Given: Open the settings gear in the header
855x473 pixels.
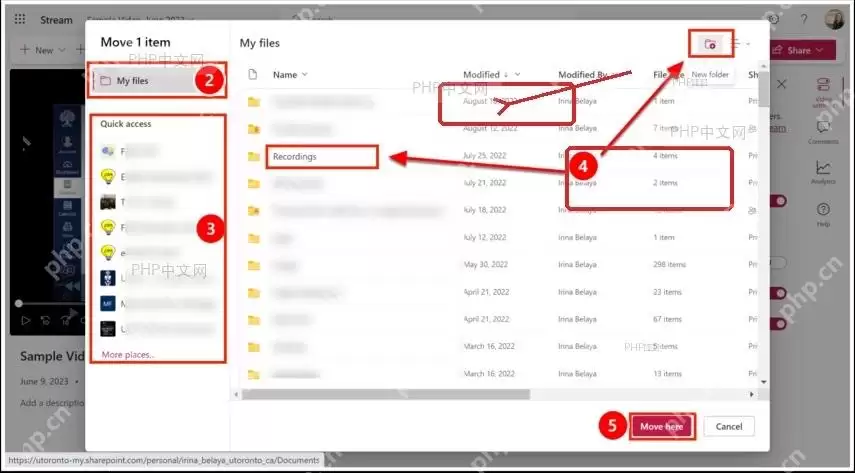Looking at the screenshot, I should click(773, 19).
